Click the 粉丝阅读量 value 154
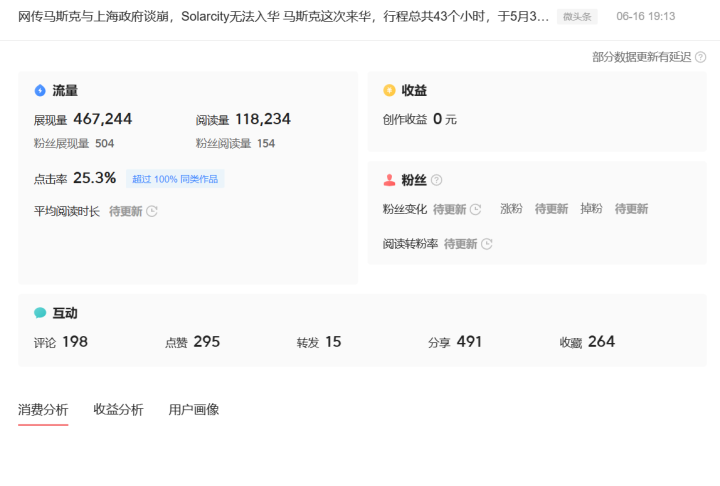The width and height of the screenshot is (720, 486). 266,143
